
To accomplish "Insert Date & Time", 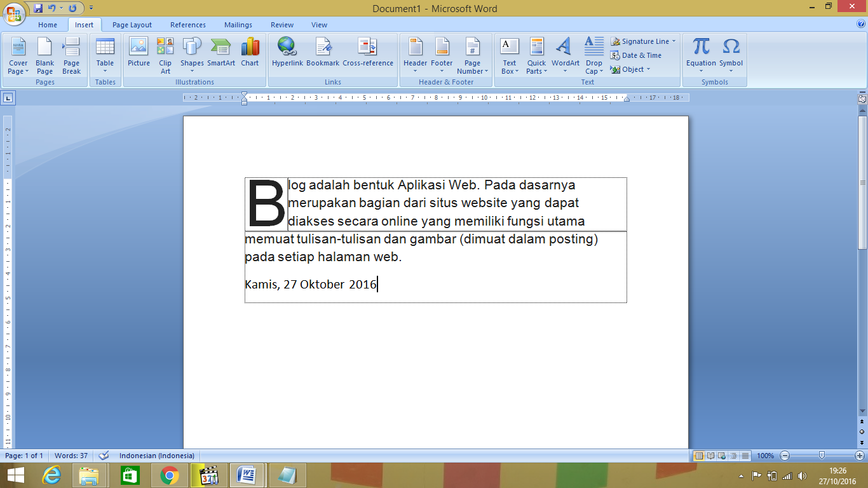I will point(637,55).
